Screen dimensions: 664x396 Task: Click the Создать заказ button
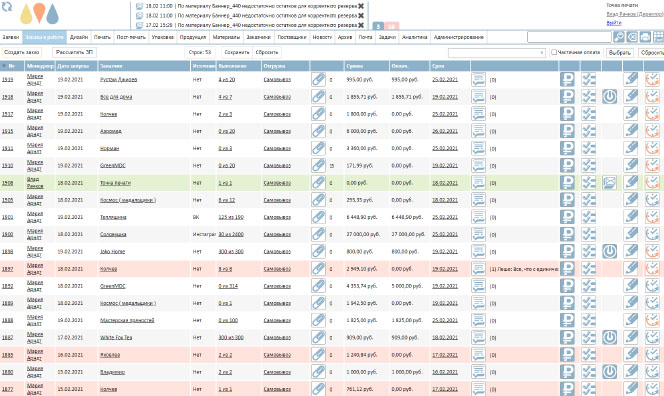click(22, 52)
